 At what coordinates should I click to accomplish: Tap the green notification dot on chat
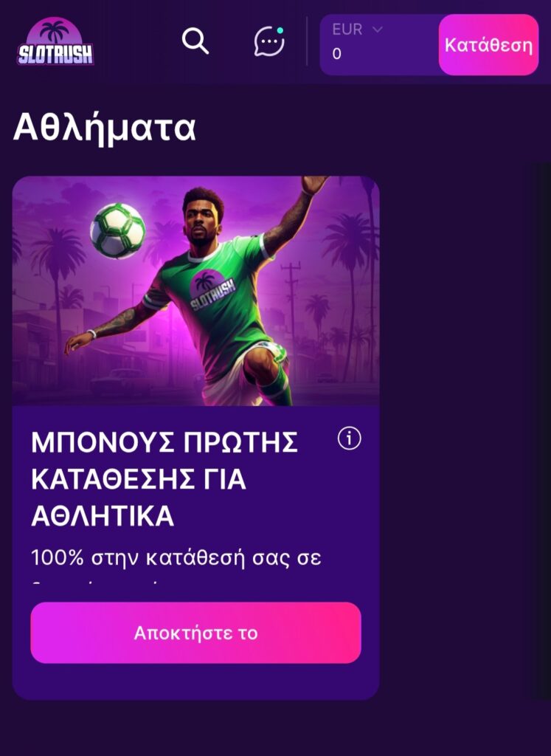pos(280,30)
